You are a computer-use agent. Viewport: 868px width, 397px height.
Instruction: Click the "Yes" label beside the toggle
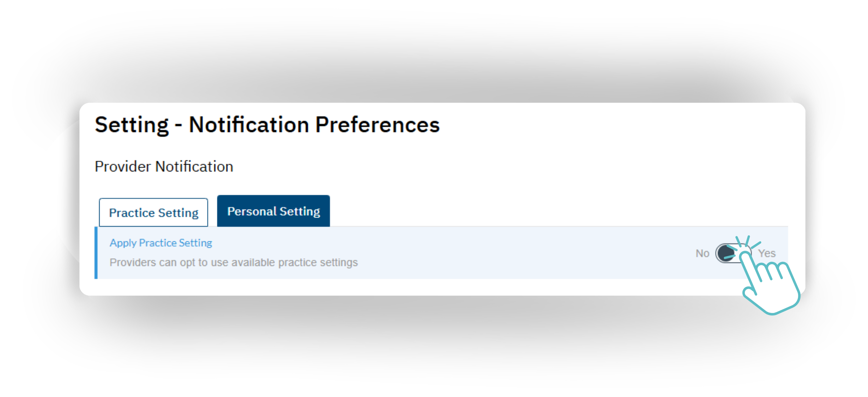pos(767,253)
